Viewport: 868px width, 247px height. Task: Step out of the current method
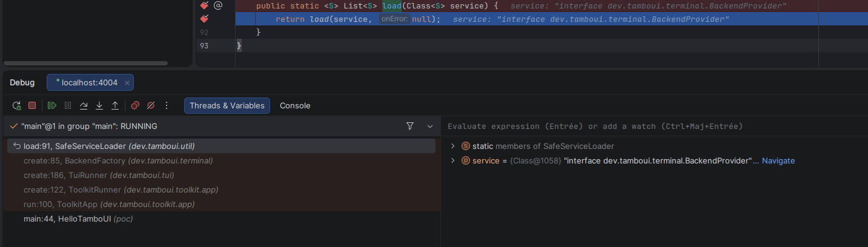coord(115,105)
